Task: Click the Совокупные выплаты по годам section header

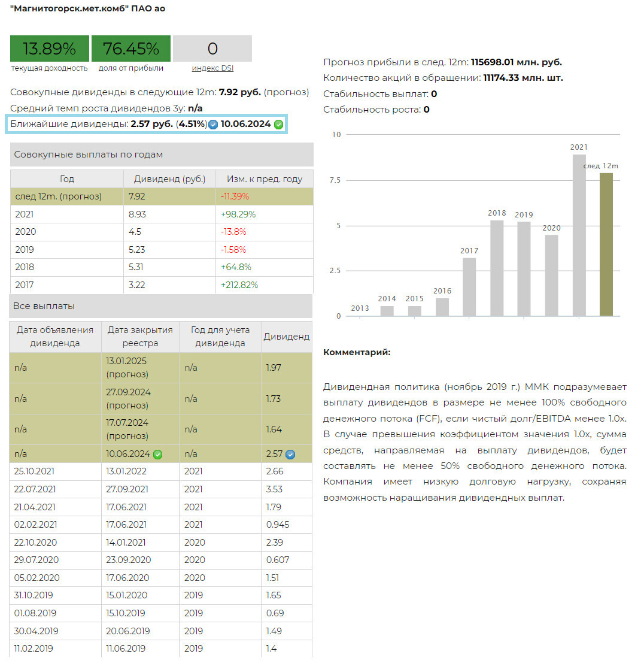Action: pos(162,155)
